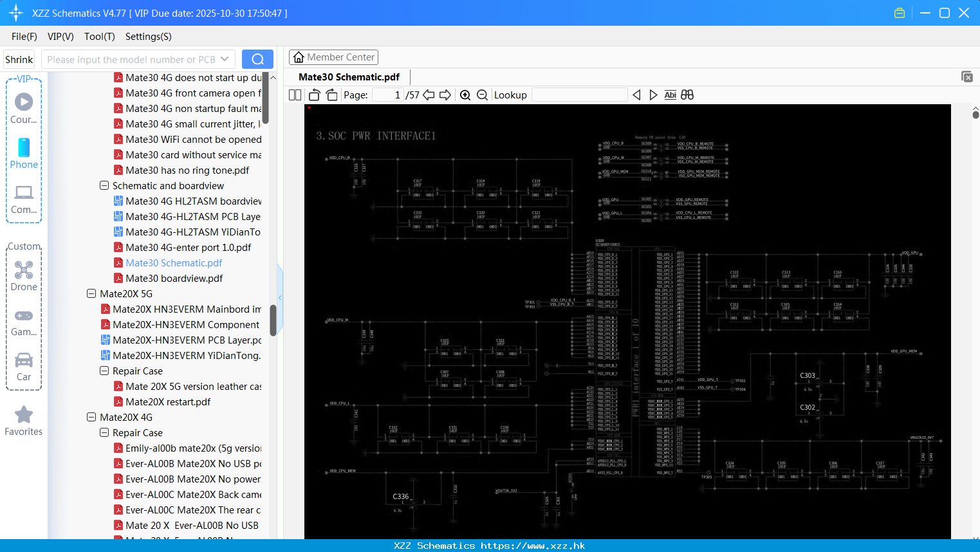Image resolution: width=980 pixels, height=552 pixels.
Task: Go to the previous page arrow
Action: point(429,95)
